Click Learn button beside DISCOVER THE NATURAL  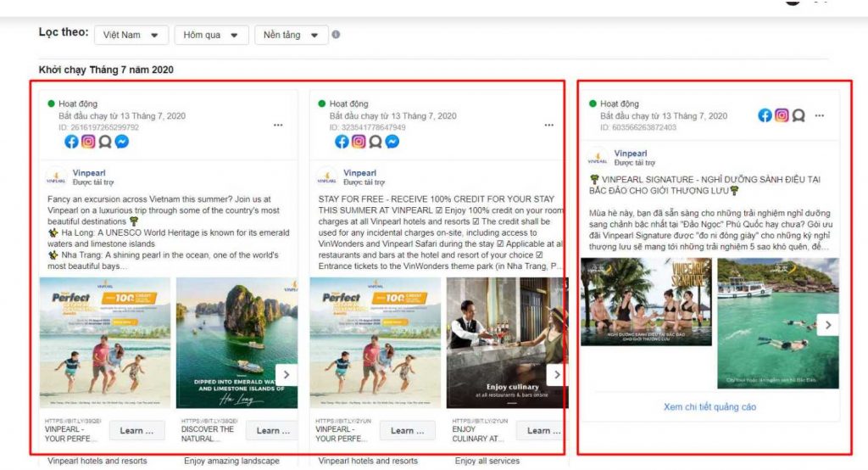point(273,431)
